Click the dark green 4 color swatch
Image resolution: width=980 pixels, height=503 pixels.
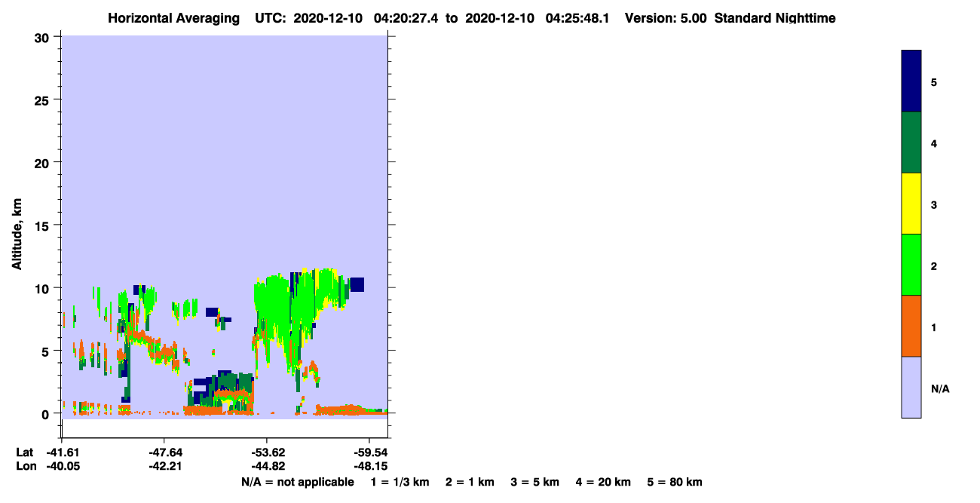911,143
